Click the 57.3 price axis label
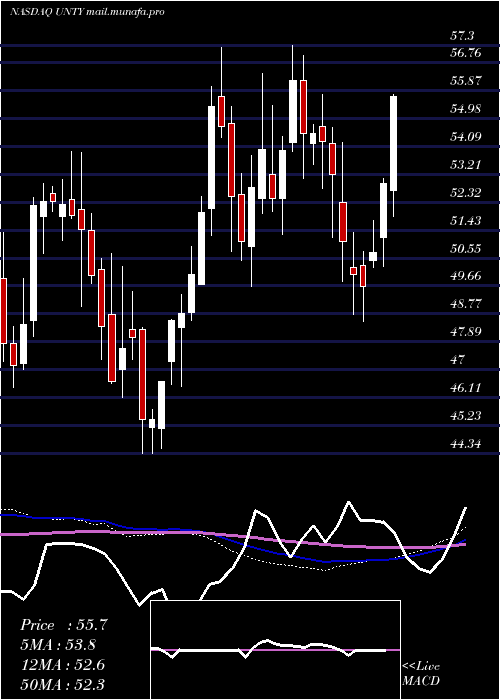Screen dimensions: 500x700 point(463,36)
